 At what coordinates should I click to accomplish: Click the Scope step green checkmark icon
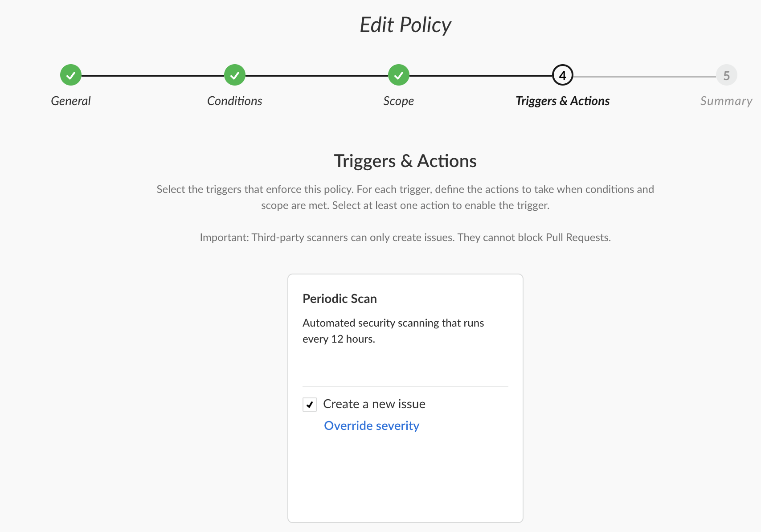(399, 75)
